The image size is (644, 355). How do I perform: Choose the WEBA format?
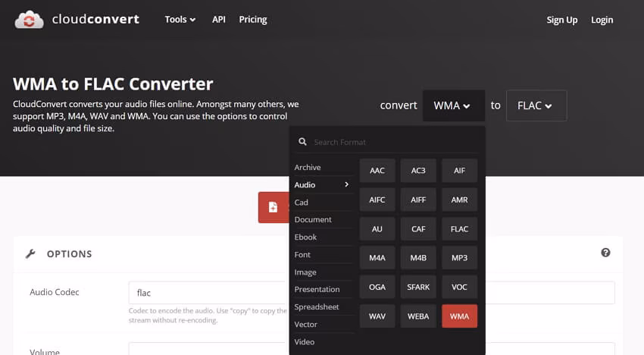(x=418, y=316)
